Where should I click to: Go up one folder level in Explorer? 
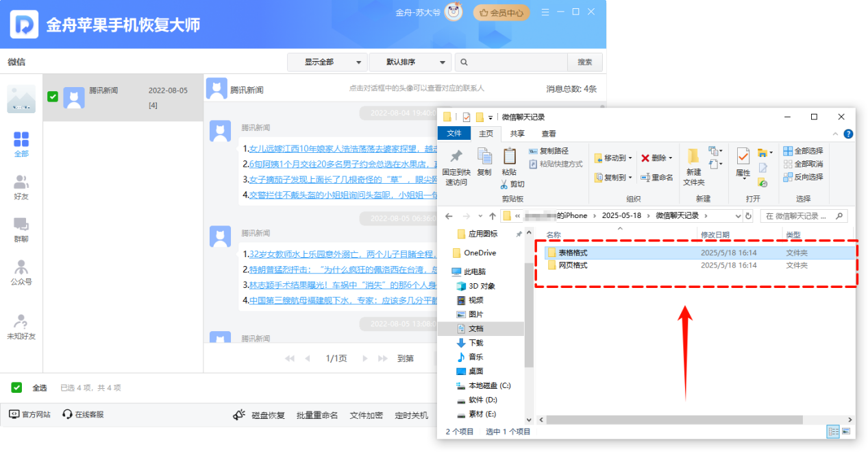coord(493,215)
